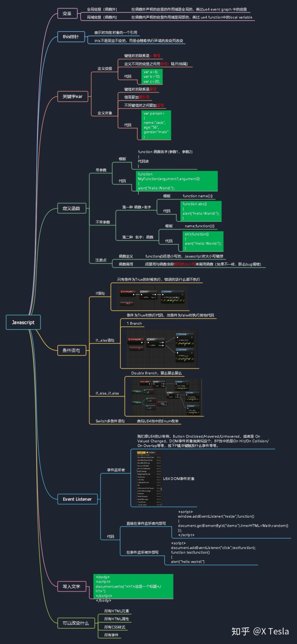Screen dimensions: 297x644
Task: Select the document.addEventListener("click") code snippet
Action: (x=213, y=552)
